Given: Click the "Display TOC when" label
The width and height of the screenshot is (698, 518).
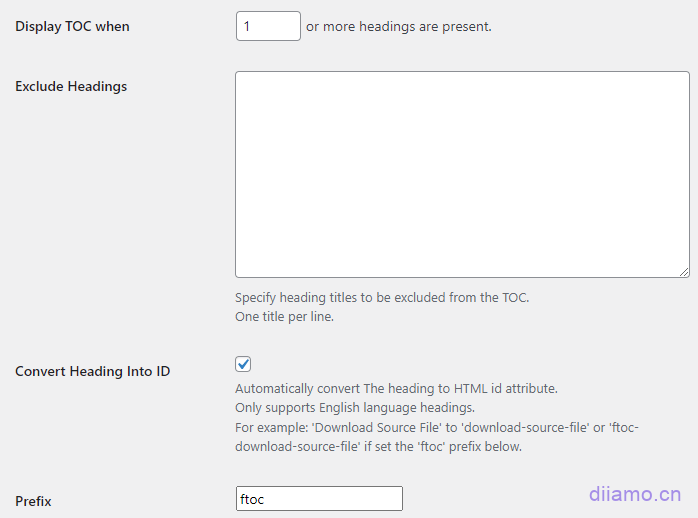Looking at the screenshot, I should (72, 26).
